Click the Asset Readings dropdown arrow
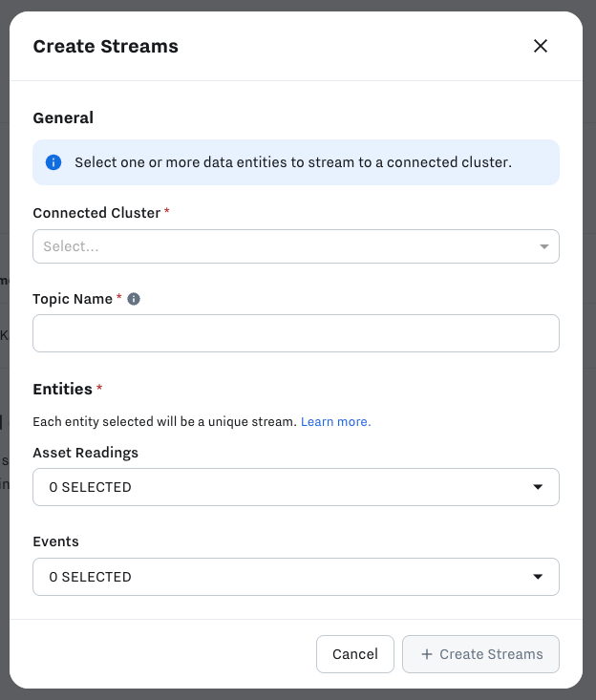The image size is (596, 700). 538,487
